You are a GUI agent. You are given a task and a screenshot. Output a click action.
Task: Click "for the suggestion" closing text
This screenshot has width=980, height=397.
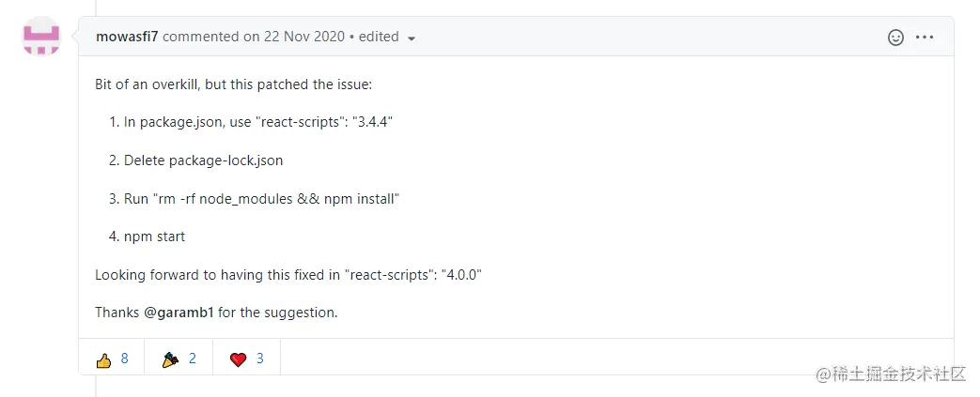(277, 313)
